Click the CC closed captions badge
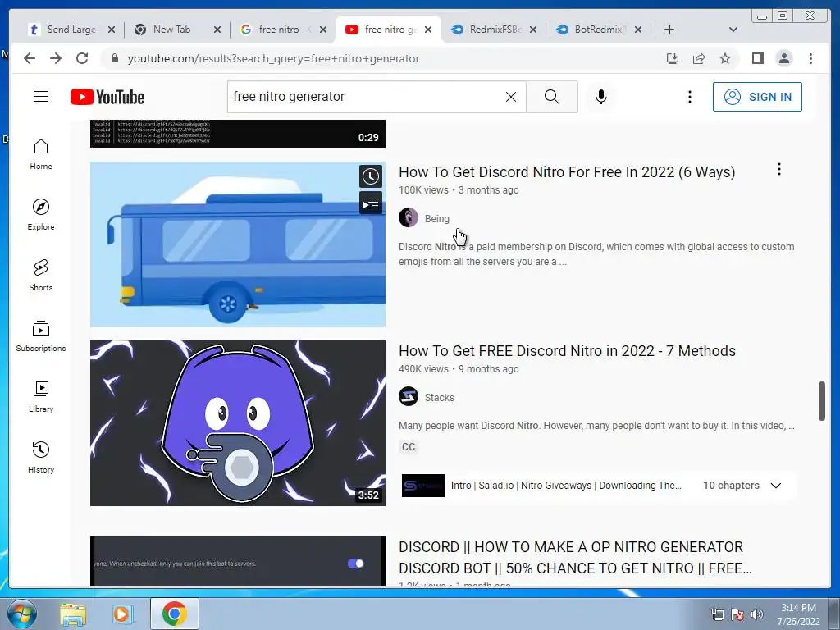 pyautogui.click(x=409, y=447)
